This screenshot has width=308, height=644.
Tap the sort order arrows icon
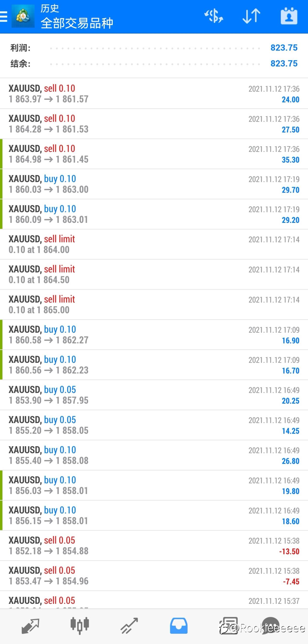251,16
